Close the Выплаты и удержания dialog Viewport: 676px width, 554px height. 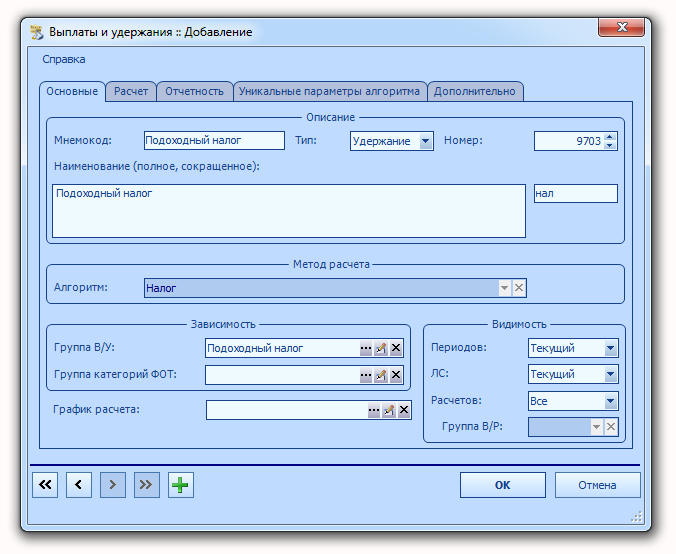(621, 27)
